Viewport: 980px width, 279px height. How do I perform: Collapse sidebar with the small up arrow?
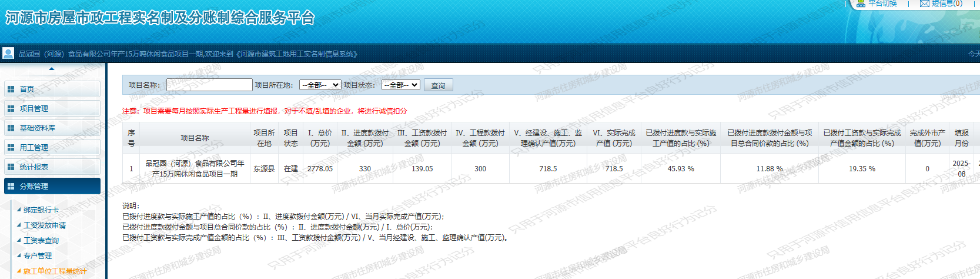click(x=52, y=69)
